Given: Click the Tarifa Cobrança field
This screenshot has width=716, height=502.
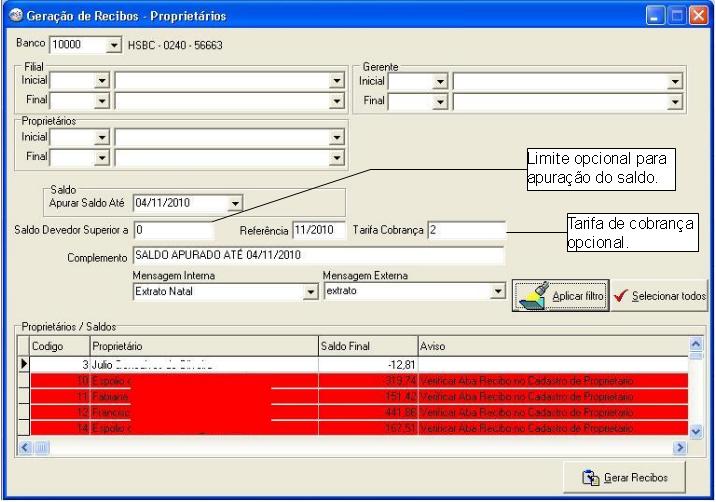Looking at the screenshot, I should 465,230.
